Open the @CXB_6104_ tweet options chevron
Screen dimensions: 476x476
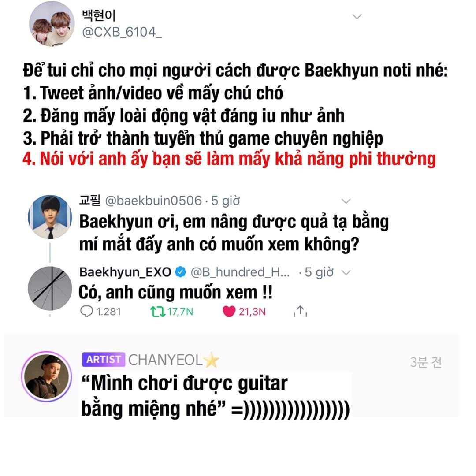[357, 16]
